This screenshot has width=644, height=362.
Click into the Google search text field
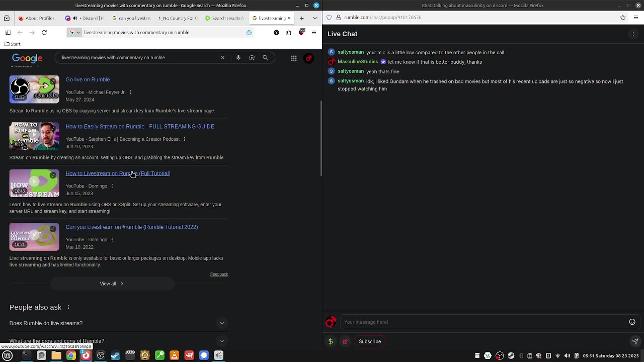click(138, 58)
